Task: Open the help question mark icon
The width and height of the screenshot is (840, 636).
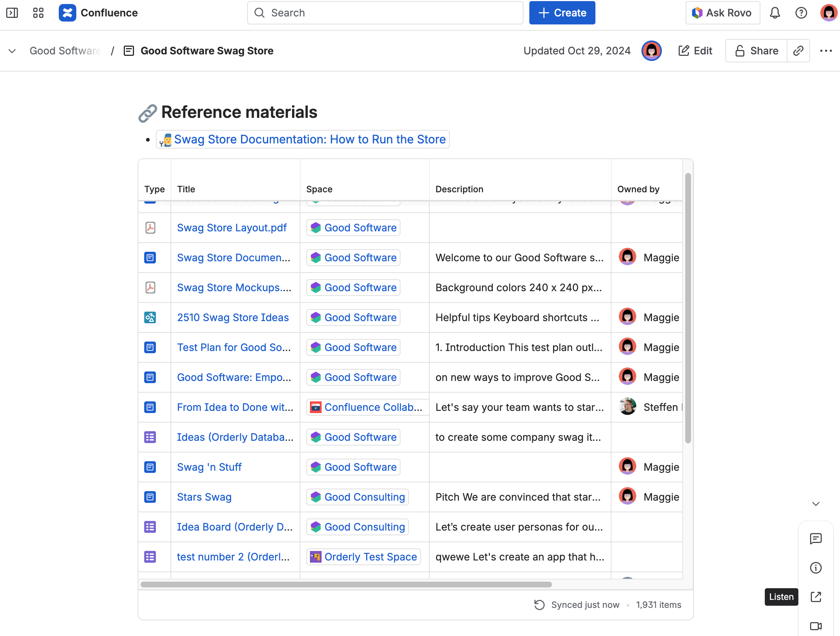Action: [x=801, y=13]
